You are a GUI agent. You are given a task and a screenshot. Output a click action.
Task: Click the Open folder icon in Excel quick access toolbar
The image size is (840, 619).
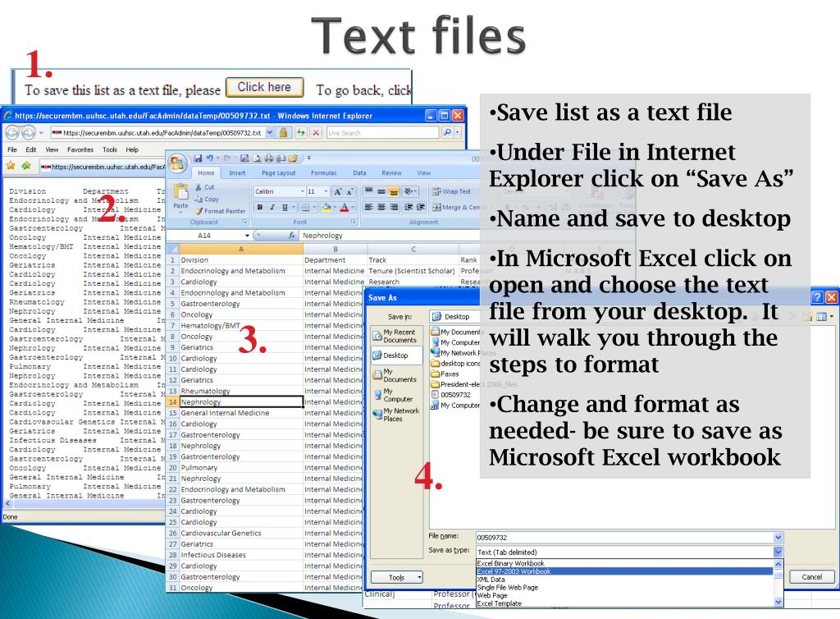[x=293, y=158]
